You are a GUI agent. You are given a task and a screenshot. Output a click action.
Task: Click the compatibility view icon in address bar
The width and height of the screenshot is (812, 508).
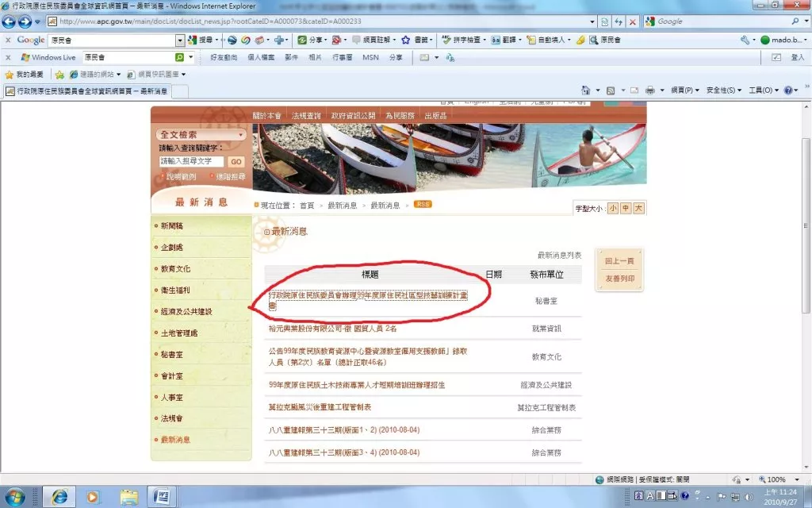click(x=604, y=21)
